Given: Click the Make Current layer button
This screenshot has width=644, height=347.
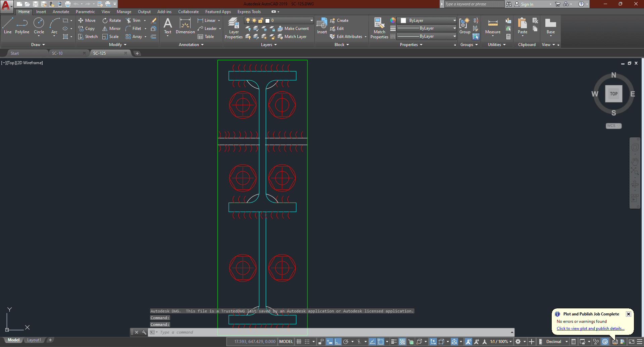Looking at the screenshot, I should point(293,29).
